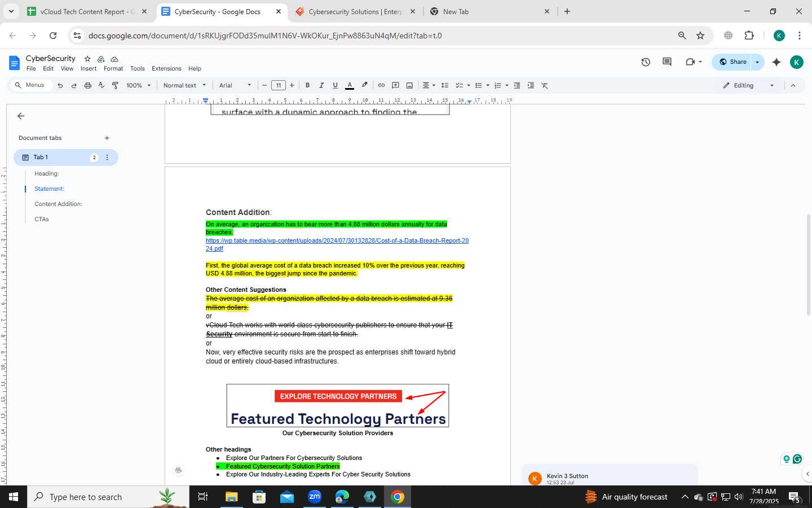Viewport: 812px width, 508px height.
Task: Open Editing mode dropdown
Action: (x=749, y=85)
